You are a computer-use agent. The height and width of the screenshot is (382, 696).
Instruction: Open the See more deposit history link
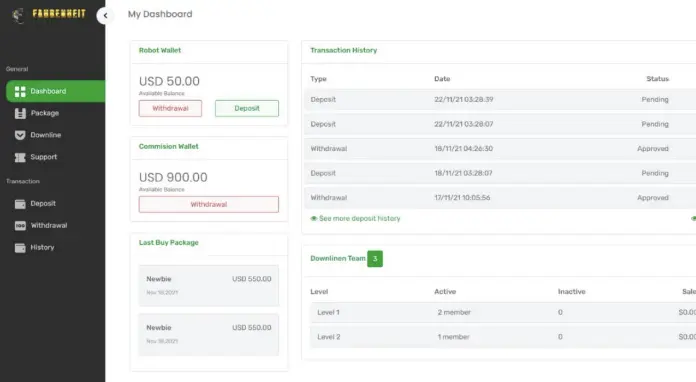coord(360,218)
